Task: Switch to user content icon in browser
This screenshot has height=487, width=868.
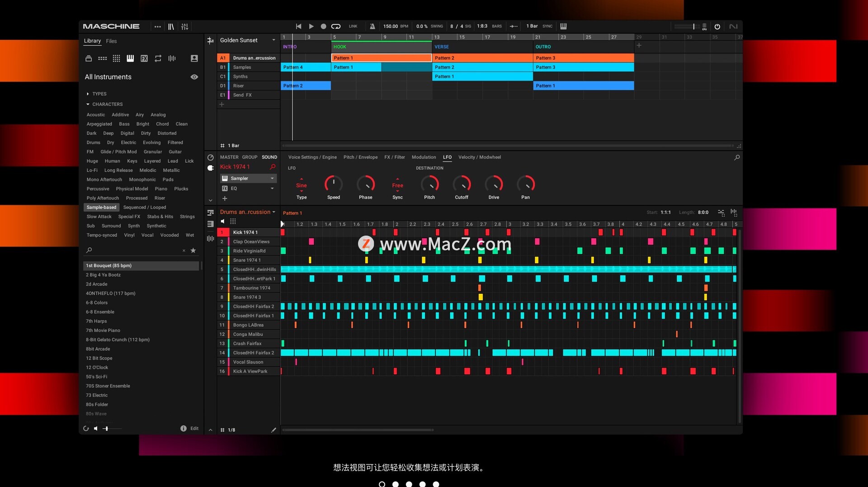Action: [x=194, y=58]
